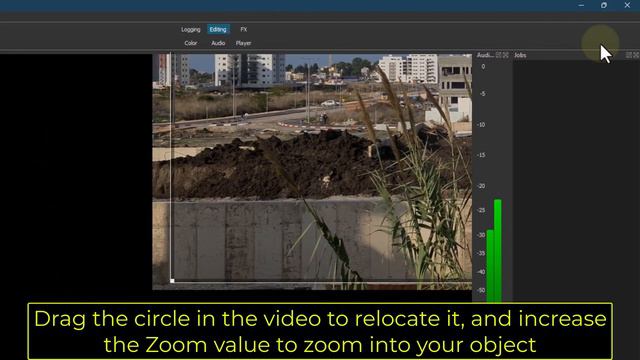
Task: Switch to the Audio layout
Action: click(218, 43)
